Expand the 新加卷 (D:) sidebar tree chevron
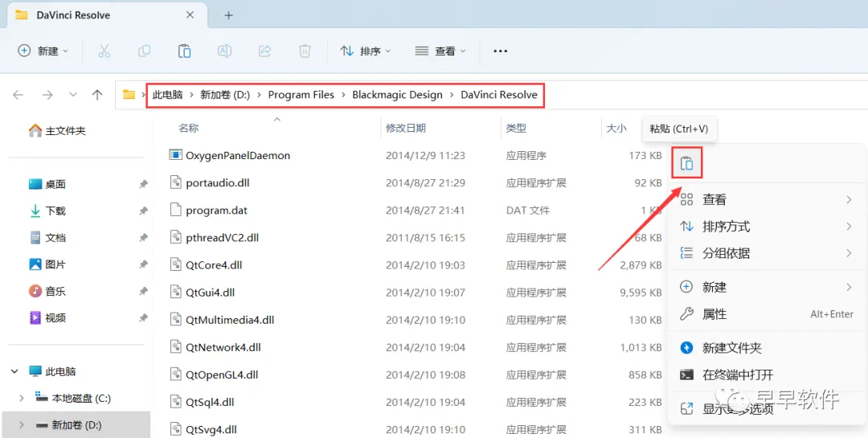The width and height of the screenshot is (868, 438). click(22, 425)
